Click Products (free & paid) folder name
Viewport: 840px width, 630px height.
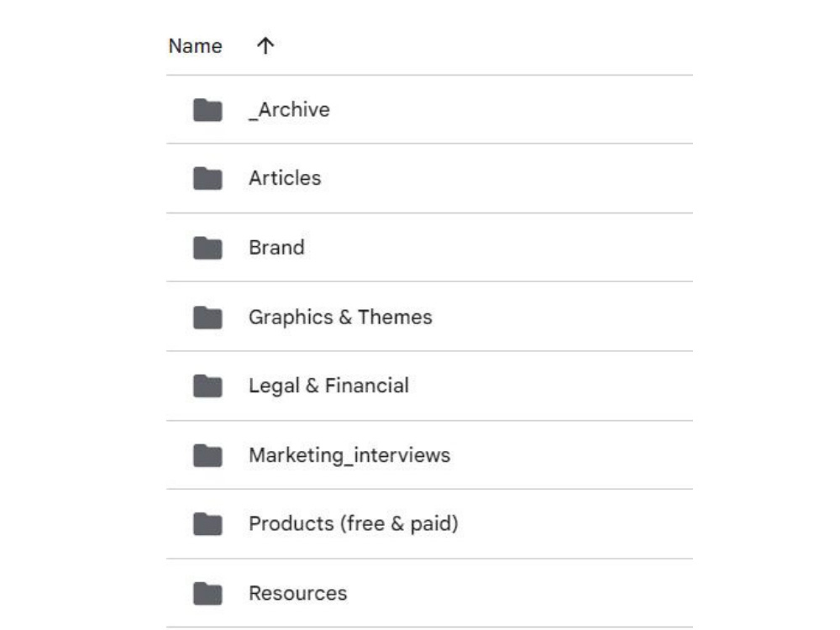click(354, 524)
